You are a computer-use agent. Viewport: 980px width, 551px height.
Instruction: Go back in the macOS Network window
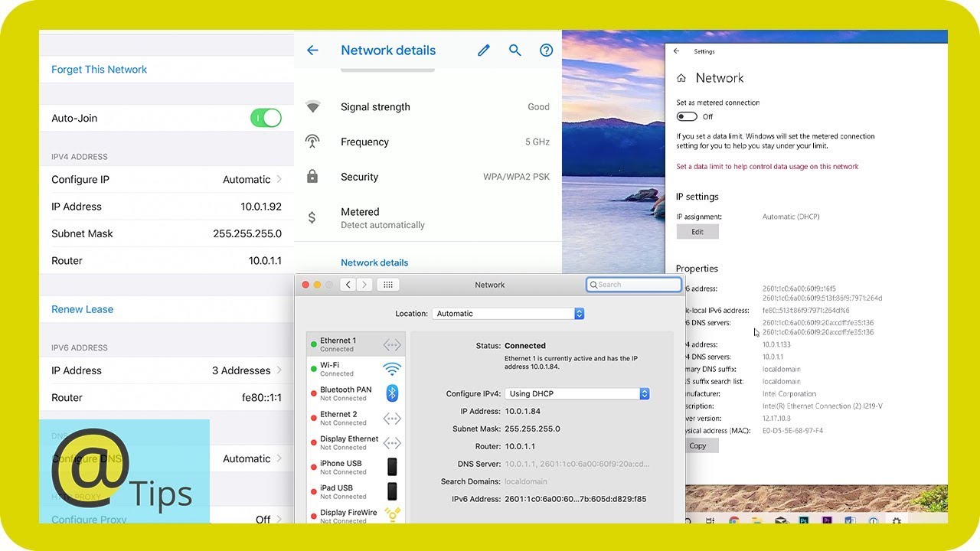point(348,285)
